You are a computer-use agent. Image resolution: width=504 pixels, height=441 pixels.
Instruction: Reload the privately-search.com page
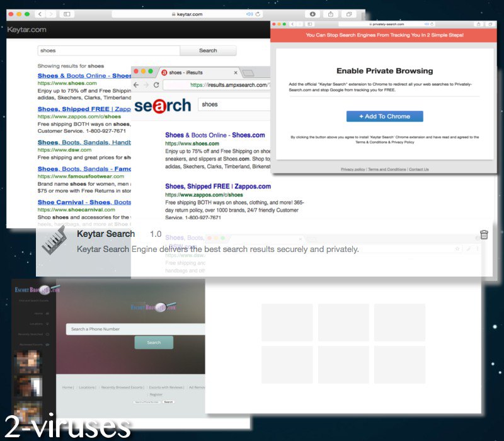[x=433, y=23]
